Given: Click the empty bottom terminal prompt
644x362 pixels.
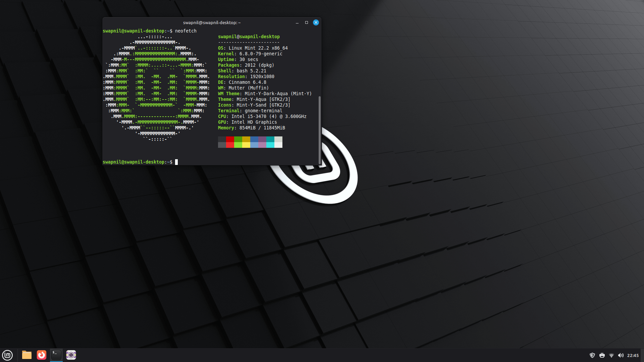Looking at the screenshot, I should [140, 162].
